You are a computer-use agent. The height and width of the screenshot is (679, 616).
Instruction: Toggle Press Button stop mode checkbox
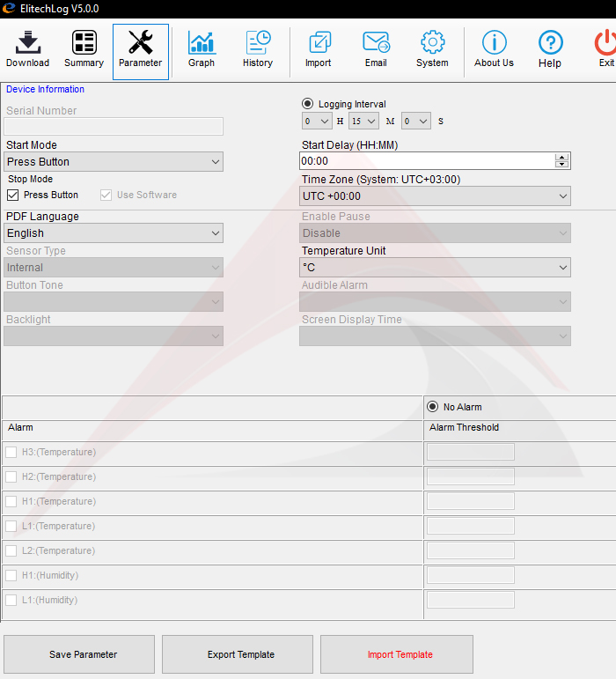click(13, 195)
